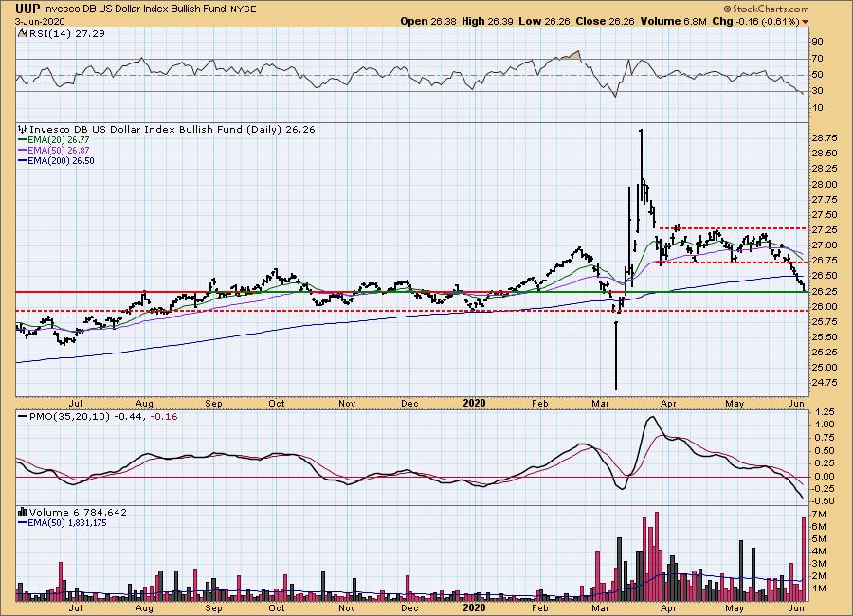The width and height of the screenshot is (853, 616).
Task: Click the PMO(35,20,10) -0.44, -0.16 legend
Action: [x=98, y=417]
